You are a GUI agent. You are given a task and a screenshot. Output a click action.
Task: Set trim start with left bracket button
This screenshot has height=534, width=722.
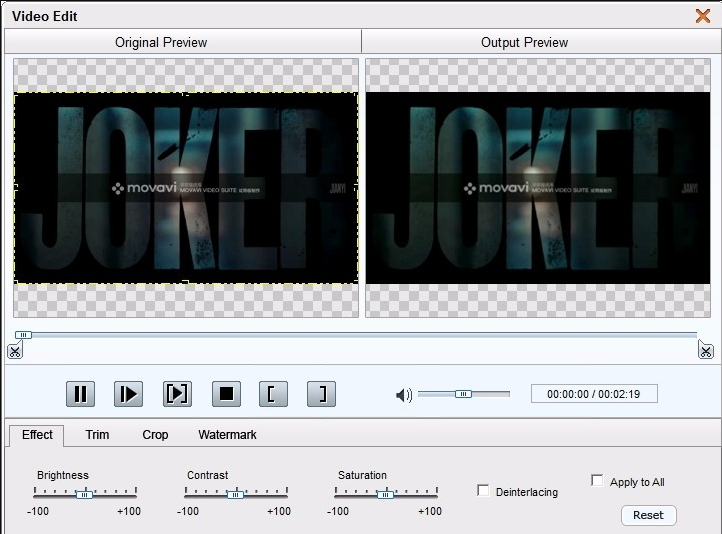coord(274,394)
